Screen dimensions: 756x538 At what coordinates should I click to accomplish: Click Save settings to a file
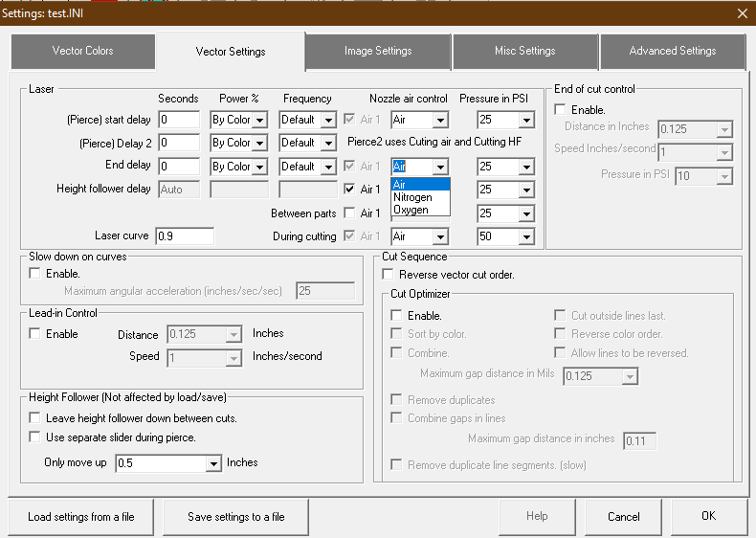[235, 517]
